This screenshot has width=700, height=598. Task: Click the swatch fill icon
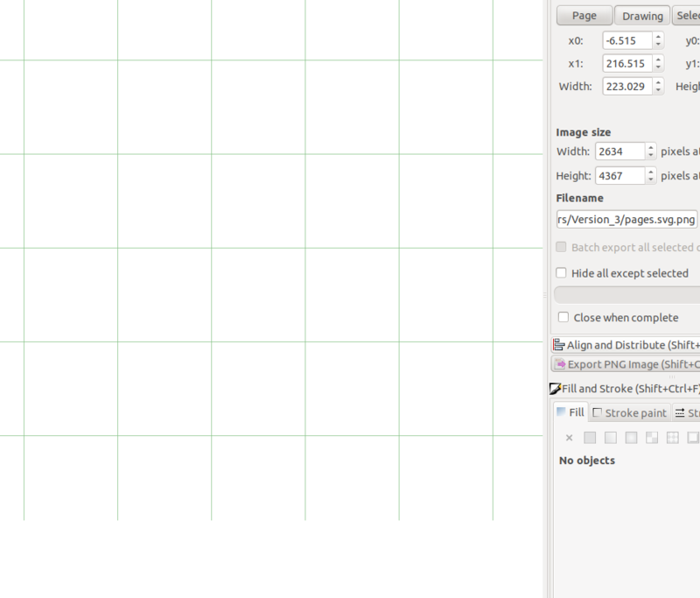coord(672,437)
